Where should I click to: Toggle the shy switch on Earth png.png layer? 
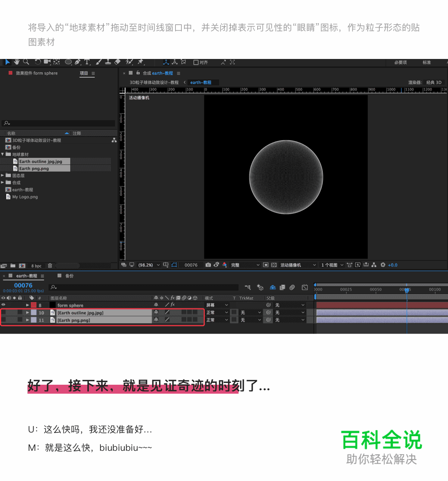point(156,320)
